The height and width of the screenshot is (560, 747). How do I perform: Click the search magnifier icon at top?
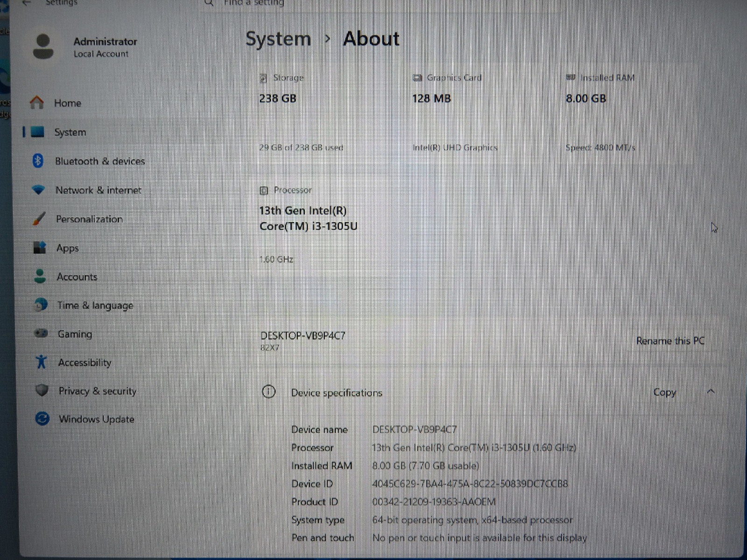[x=209, y=3]
